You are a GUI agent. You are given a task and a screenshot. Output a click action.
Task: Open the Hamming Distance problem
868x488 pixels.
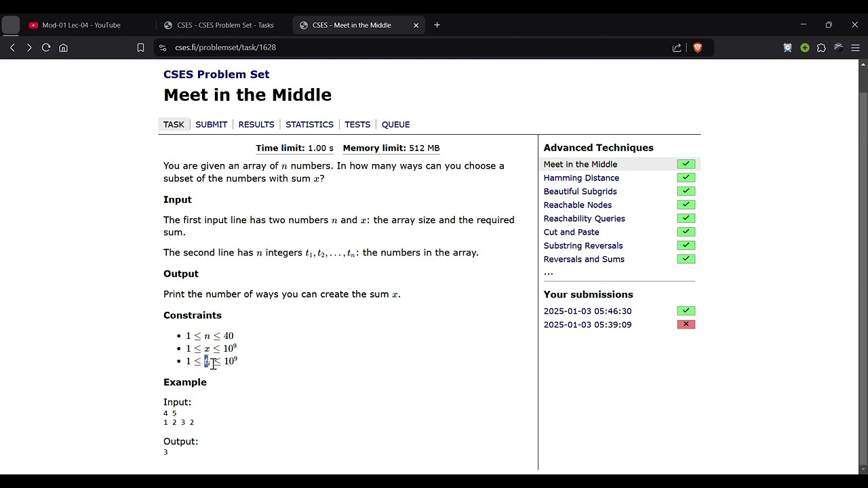[581, 178]
